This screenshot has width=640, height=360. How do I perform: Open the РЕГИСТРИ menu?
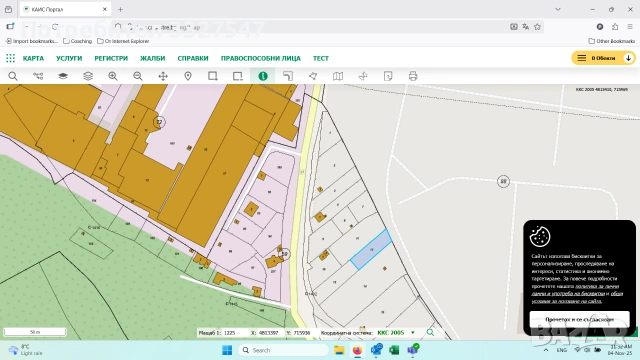pyautogui.click(x=111, y=58)
